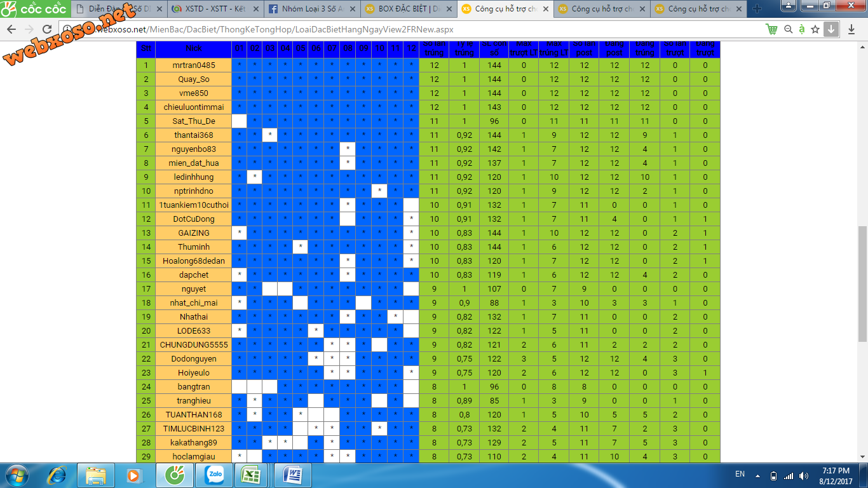Image resolution: width=868 pixels, height=488 pixels.
Task: Click the forward navigation arrow
Action: [x=29, y=29]
